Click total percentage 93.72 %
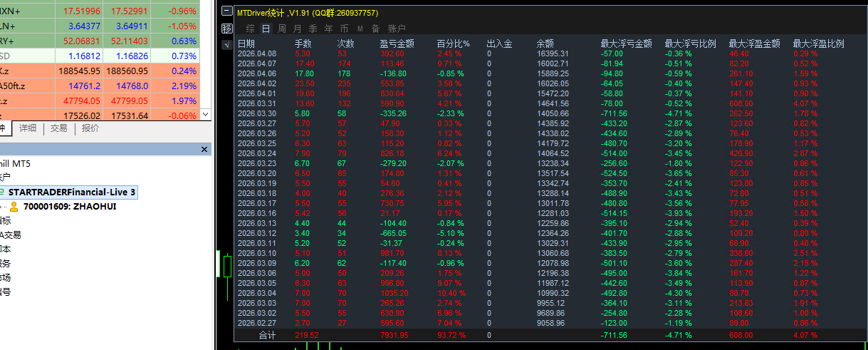 click(x=451, y=336)
